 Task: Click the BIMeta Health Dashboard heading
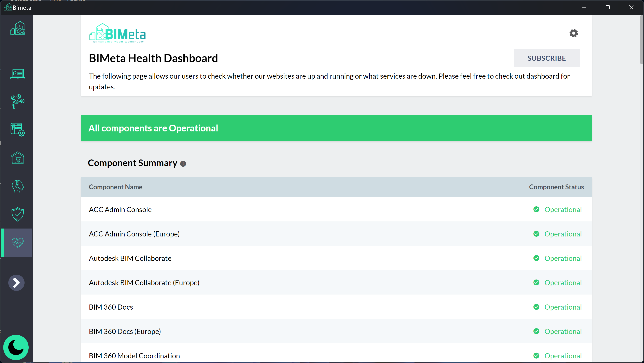click(153, 58)
